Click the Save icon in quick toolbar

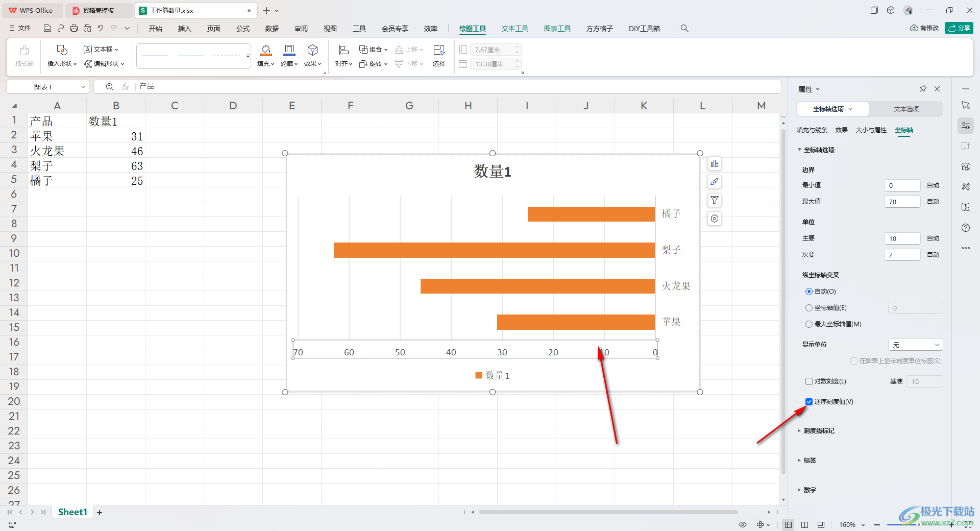tap(47, 28)
